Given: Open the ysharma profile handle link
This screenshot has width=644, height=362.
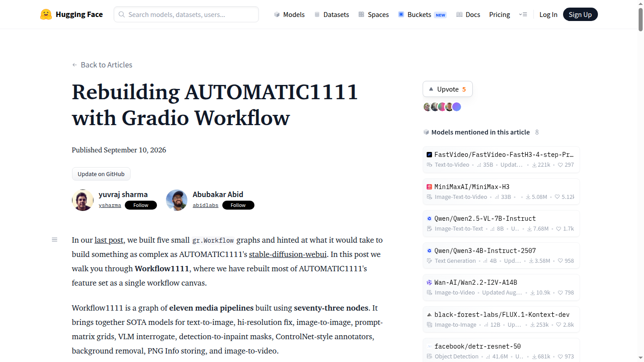Looking at the screenshot, I should coord(110,205).
